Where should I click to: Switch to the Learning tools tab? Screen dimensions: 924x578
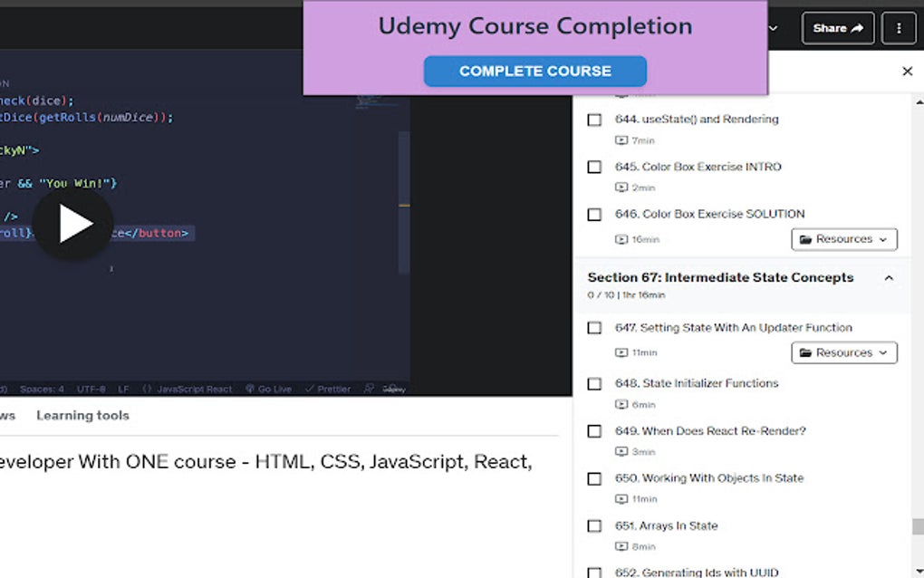82,415
